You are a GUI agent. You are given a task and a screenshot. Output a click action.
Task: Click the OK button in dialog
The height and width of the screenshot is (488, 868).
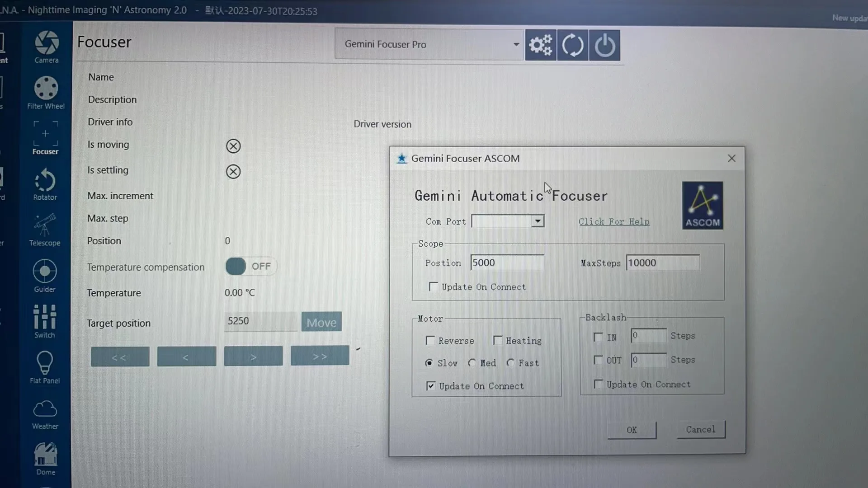632,430
